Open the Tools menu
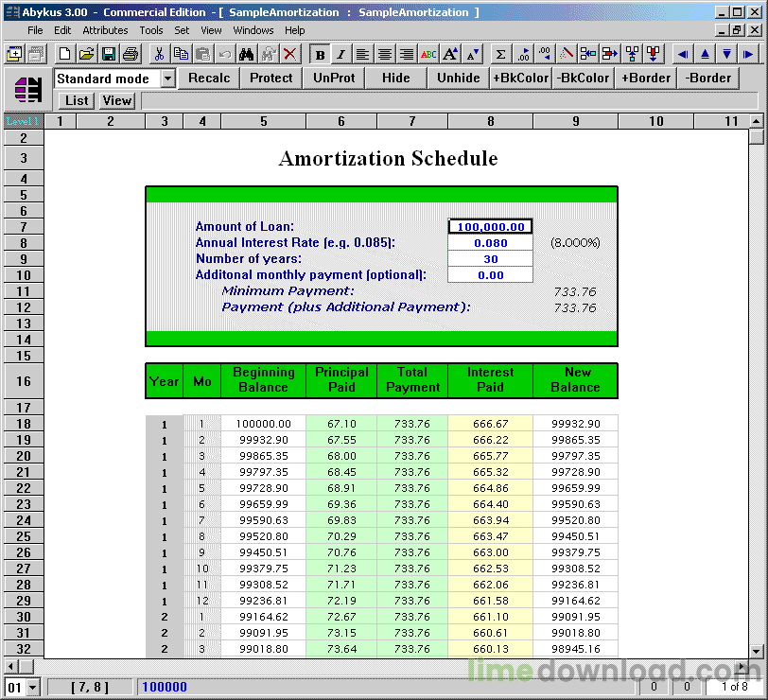This screenshot has height=700, width=768. 151,30
